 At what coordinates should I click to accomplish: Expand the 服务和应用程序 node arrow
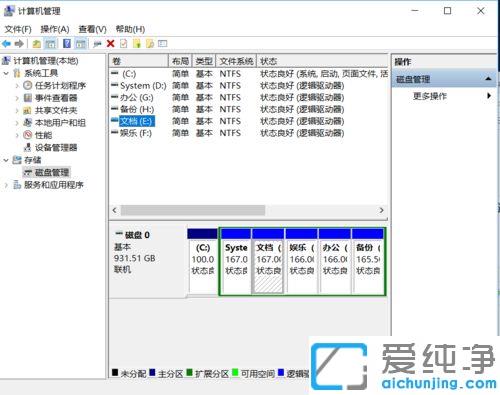click(x=6, y=185)
